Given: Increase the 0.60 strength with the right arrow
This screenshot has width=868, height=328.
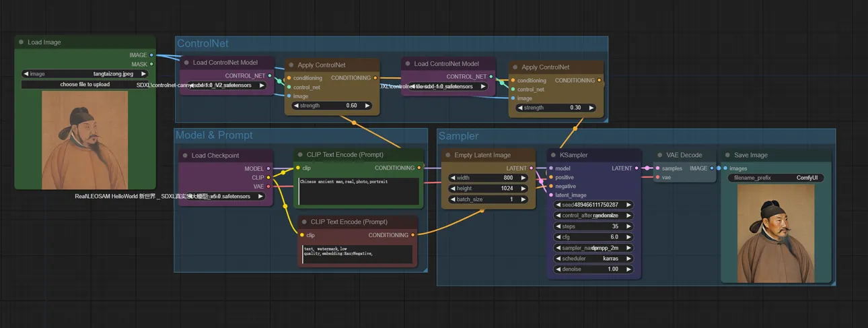Looking at the screenshot, I should pyautogui.click(x=367, y=106).
